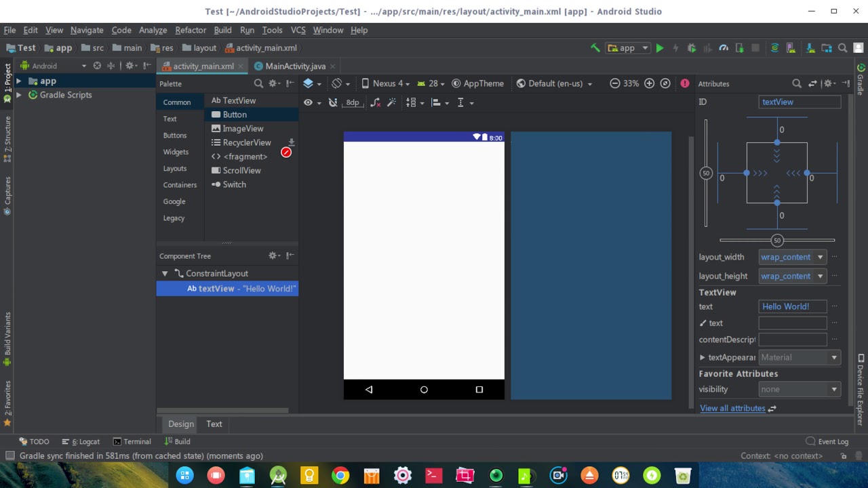Screen dimensions: 868x488
Task: Open the layout_width wrap_content dropdown
Action: tap(792, 257)
